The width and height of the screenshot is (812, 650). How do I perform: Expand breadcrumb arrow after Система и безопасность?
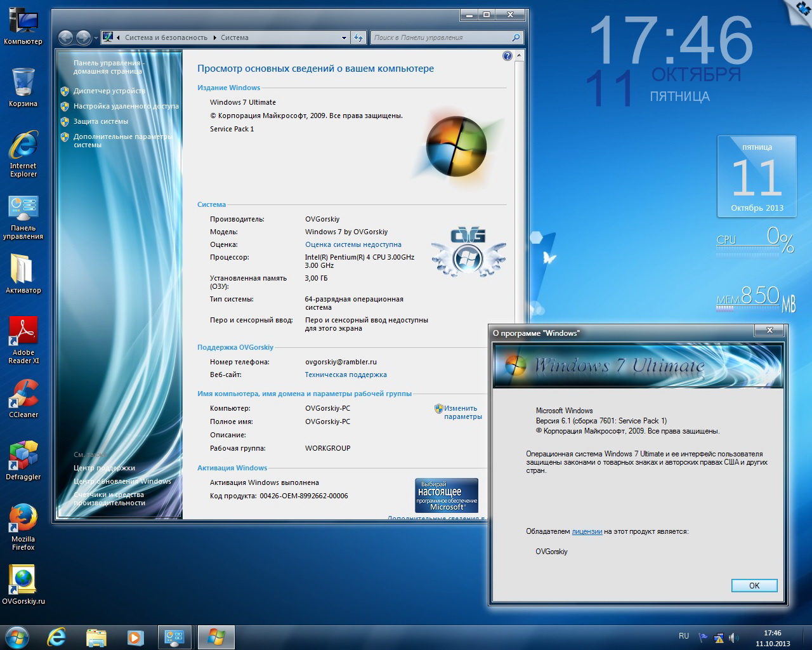pos(214,37)
